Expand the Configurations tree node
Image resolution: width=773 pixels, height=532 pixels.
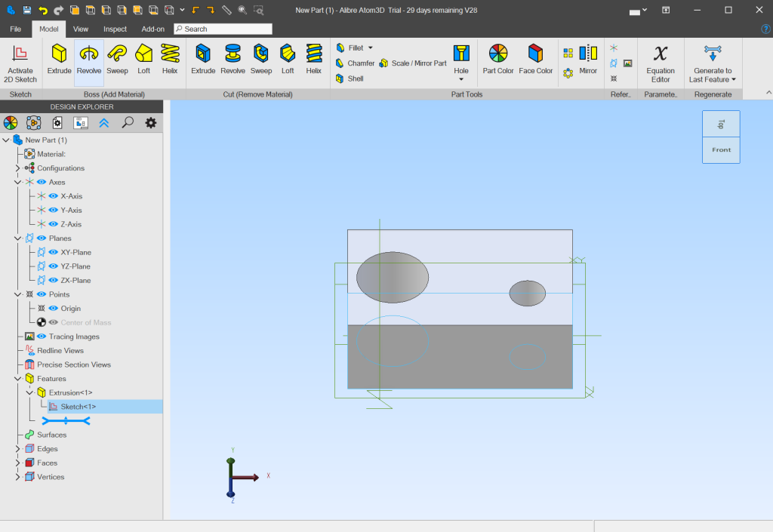(x=18, y=168)
